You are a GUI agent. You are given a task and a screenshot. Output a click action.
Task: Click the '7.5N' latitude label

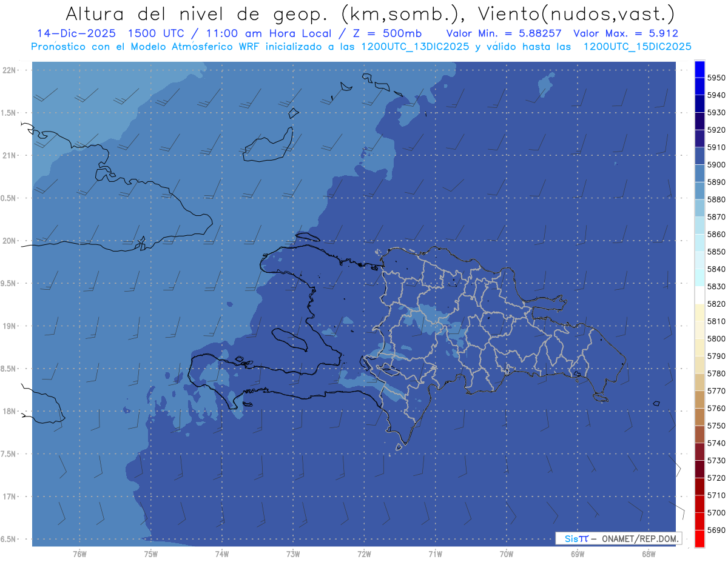pyautogui.click(x=9, y=454)
